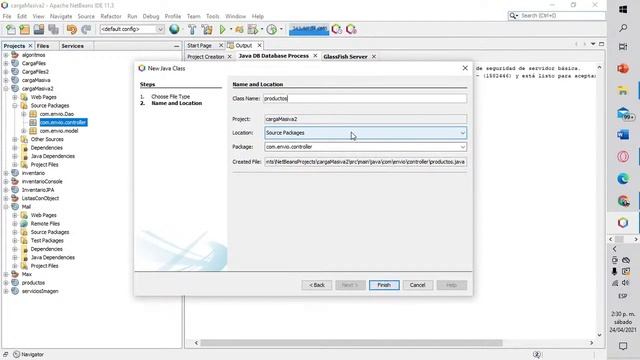Select the ListasConObject project in tree
This screenshot has width=640, height=360.
[40, 198]
